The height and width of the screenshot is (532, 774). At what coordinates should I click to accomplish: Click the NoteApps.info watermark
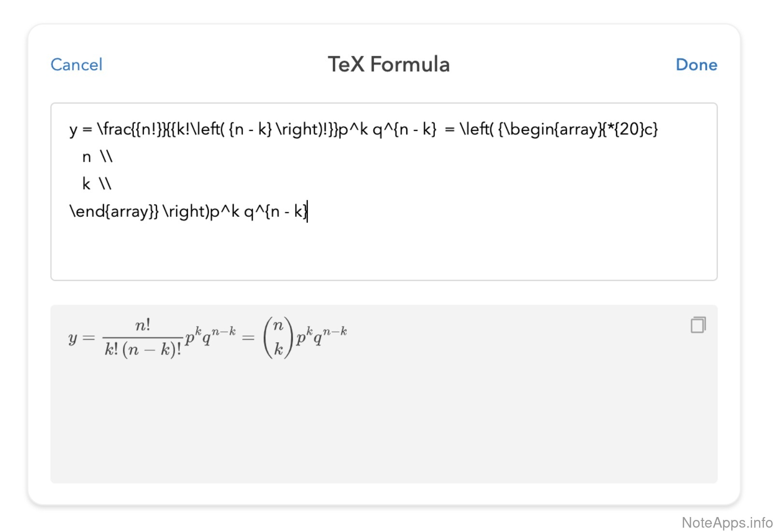727,522
